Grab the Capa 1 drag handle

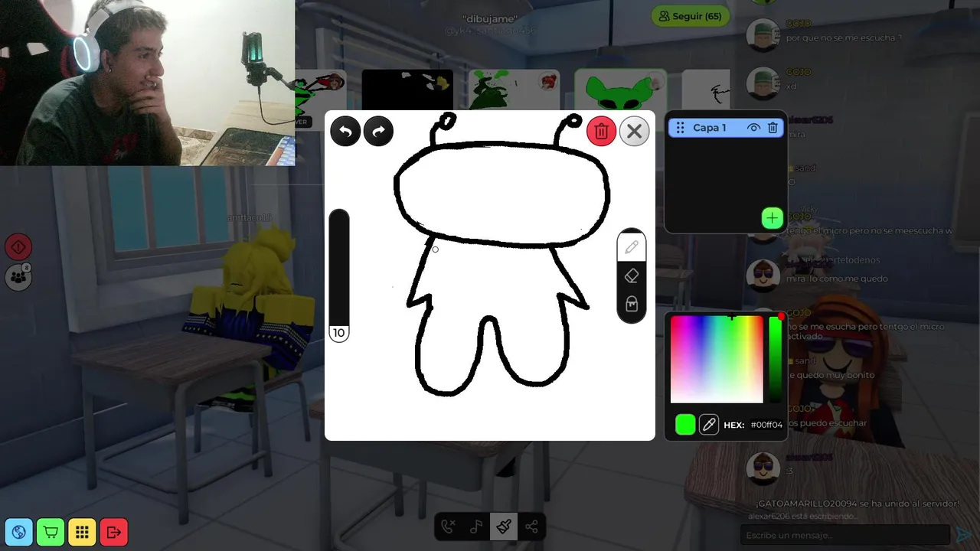pyautogui.click(x=680, y=128)
